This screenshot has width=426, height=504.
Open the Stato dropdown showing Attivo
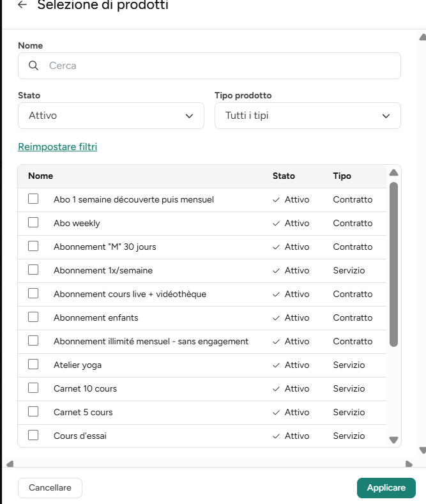(x=111, y=116)
